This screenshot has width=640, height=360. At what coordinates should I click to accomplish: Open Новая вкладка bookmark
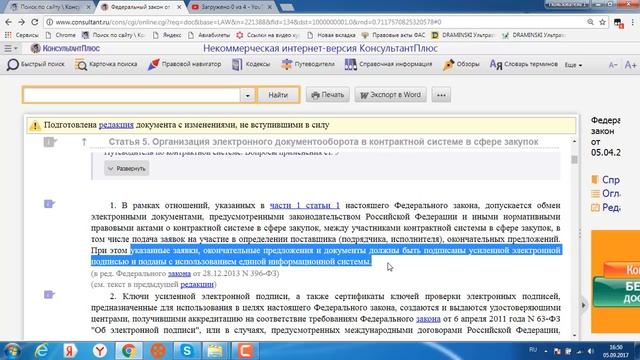pos(331,36)
